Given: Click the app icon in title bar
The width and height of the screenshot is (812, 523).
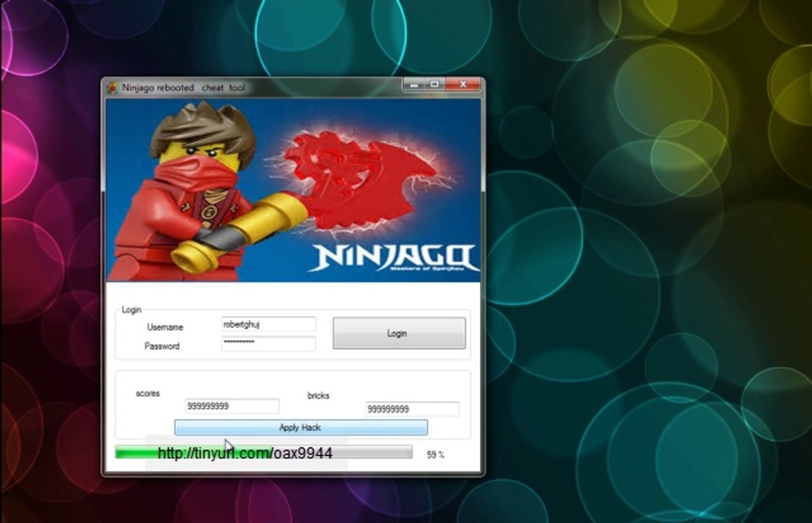Looking at the screenshot, I should [x=112, y=88].
